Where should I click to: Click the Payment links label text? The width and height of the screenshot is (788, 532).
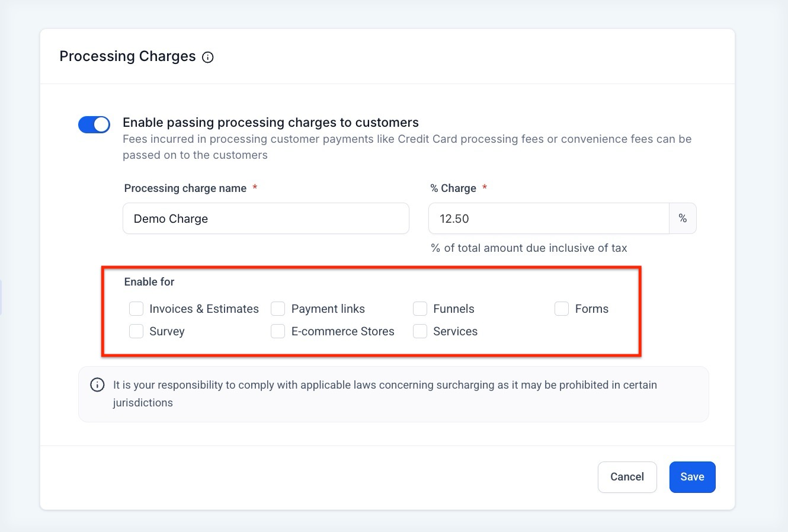(328, 309)
